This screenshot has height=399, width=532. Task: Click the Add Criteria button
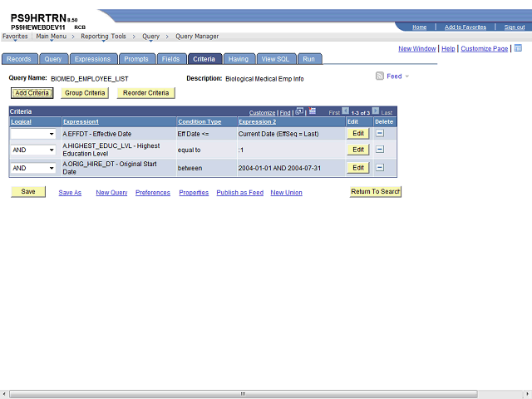[32, 93]
